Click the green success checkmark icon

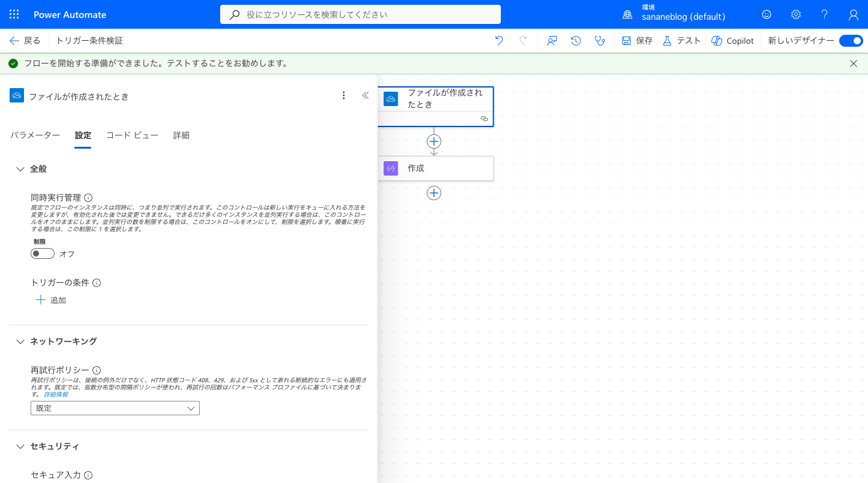coord(13,64)
